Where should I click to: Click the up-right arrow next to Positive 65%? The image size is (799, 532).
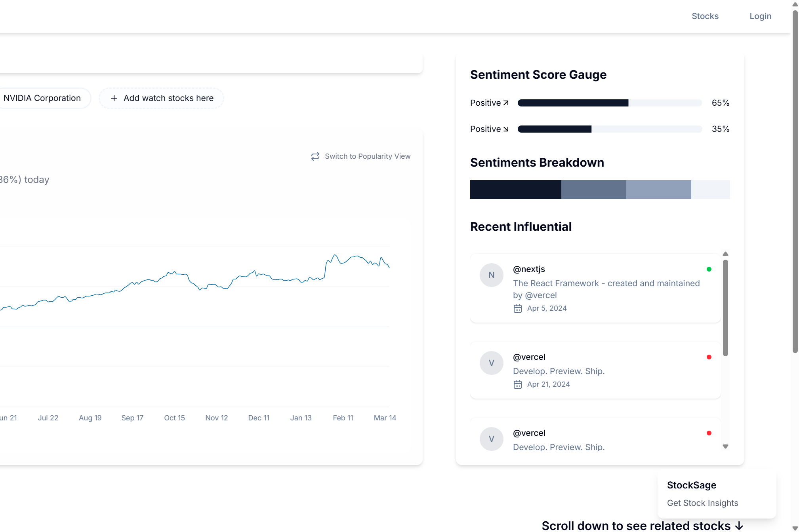click(506, 103)
